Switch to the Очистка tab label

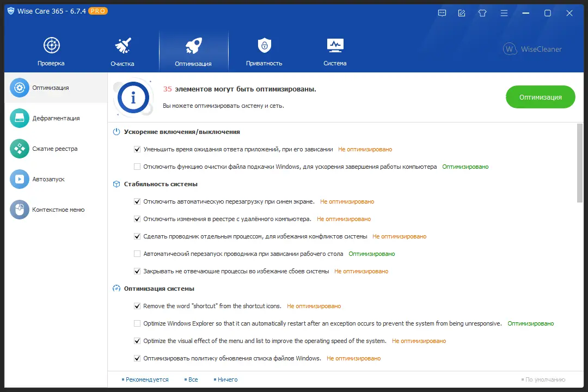tap(122, 64)
